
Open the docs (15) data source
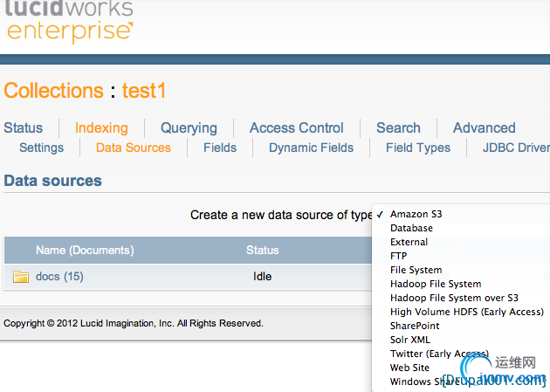coord(59,277)
